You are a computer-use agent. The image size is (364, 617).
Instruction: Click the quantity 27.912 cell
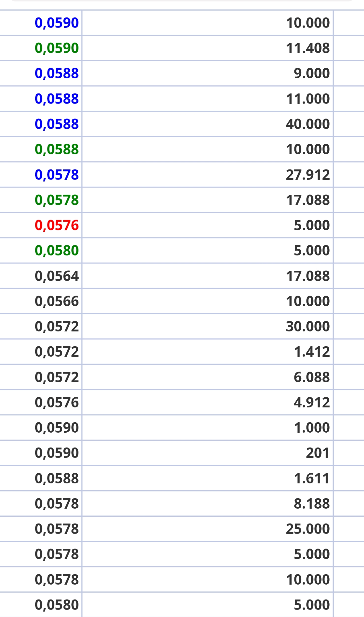pyautogui.click(x=208, y=175)
